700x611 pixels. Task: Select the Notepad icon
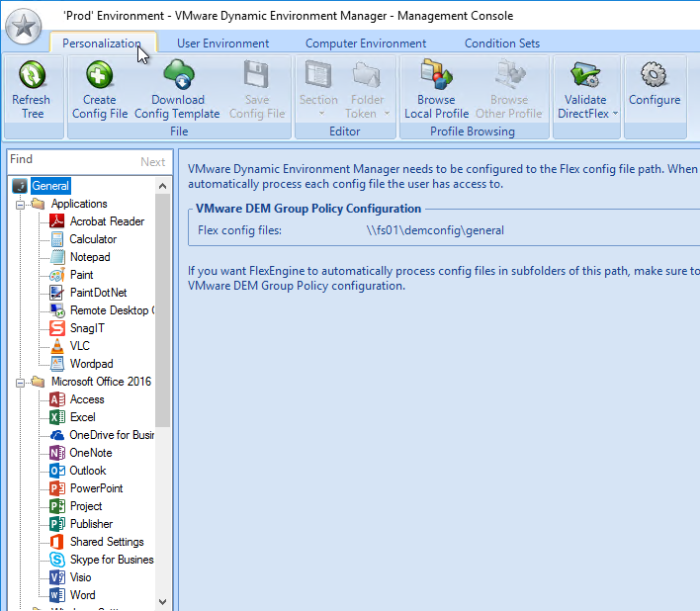click(x=57, y=257)
